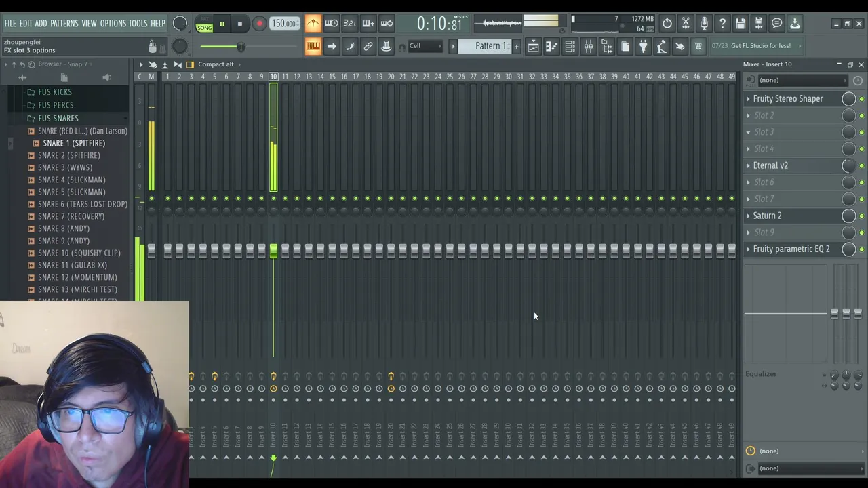This screenshot has width=868, height=488.
Task: Disable the Eternal v2 effect slot LED
Action: point(862,165)
